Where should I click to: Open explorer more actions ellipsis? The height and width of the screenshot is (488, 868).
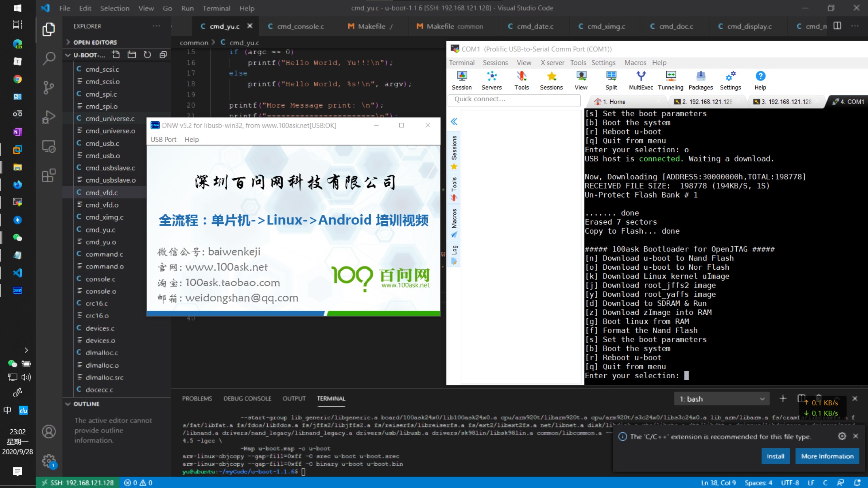point(156,26)
